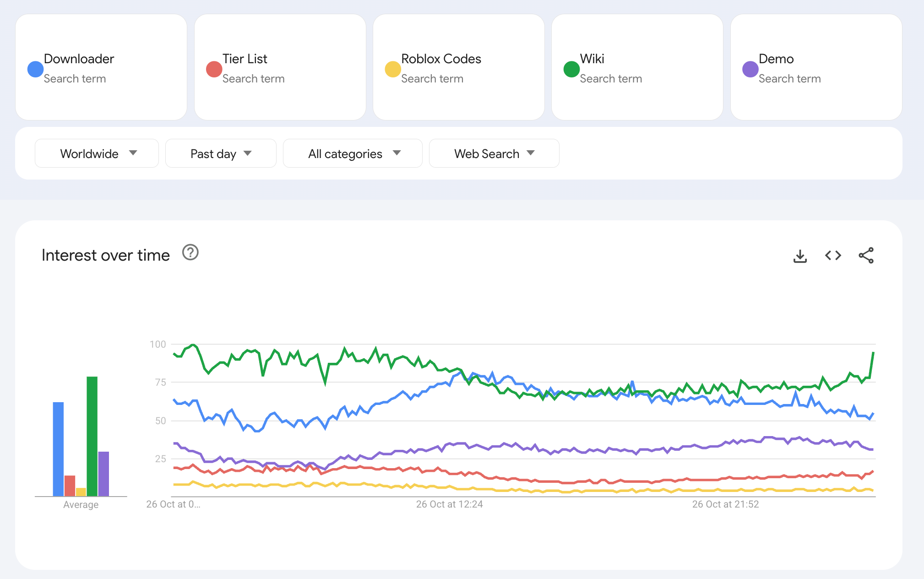Open the All categories dropdown
The image size is (924, 579).
point(353,153)
